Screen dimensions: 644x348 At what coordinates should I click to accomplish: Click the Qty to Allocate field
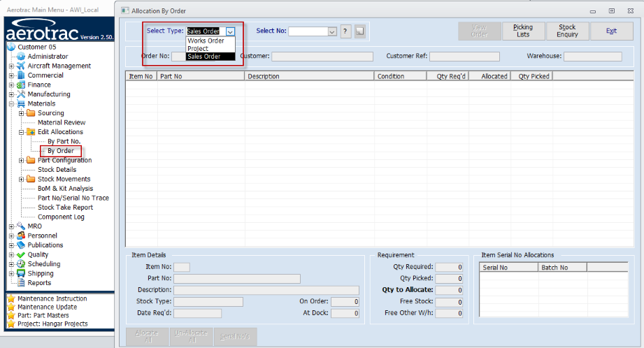[450, 290]
